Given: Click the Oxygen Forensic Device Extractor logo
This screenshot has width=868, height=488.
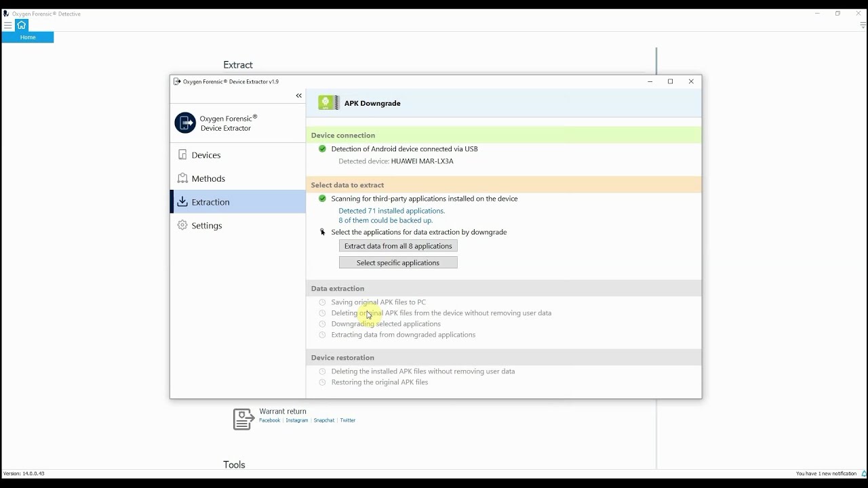Looking at the screenshot, I should tap(185, 123).
